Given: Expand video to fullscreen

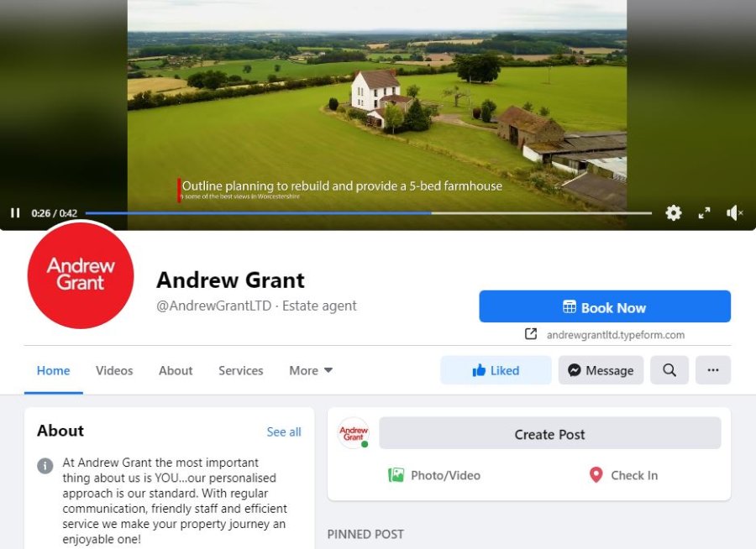Looking at the screenshot, I should (705, 212).
